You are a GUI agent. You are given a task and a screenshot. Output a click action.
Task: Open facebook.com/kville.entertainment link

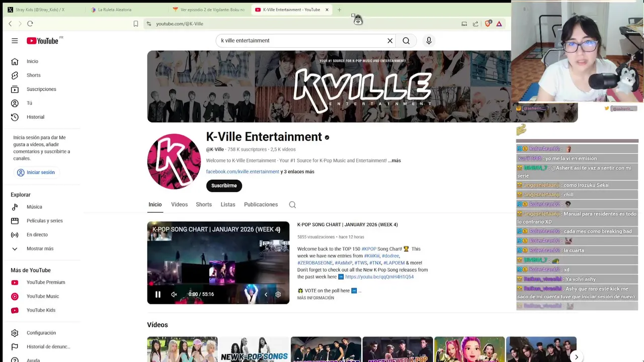[x=243, y=172]
